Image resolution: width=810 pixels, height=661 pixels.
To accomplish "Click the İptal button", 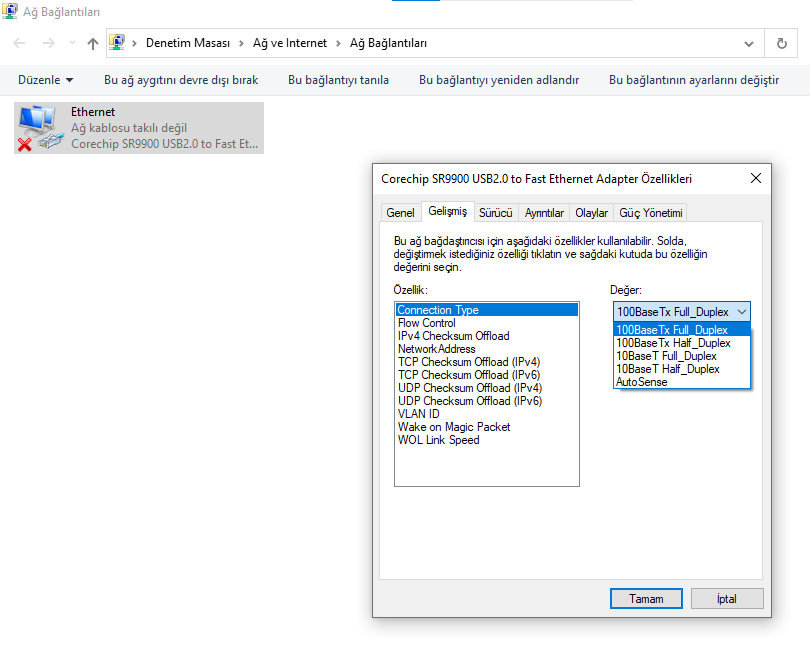I will point(727,599).
